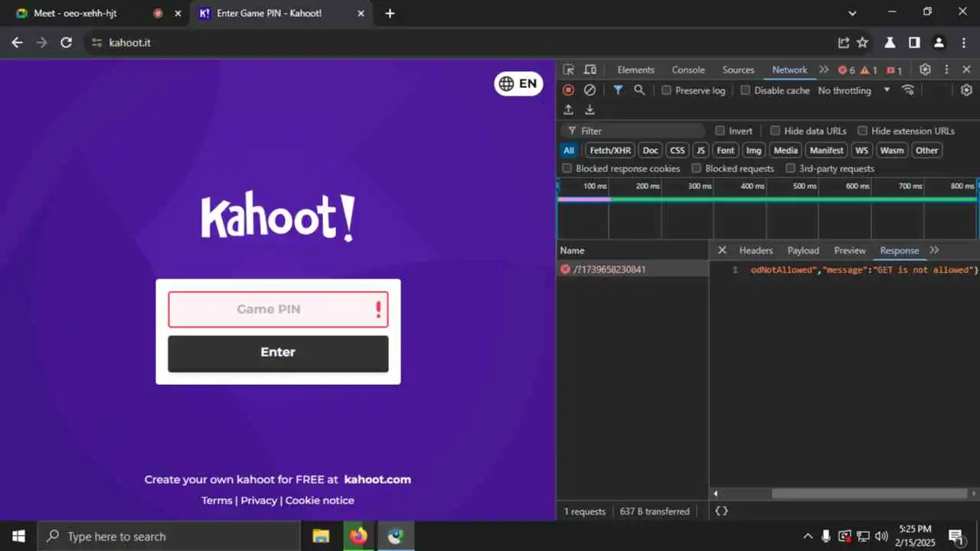
Task: Check Blocked response cookies checkbox
Action: pyautogui.click(x=567, y=168)
